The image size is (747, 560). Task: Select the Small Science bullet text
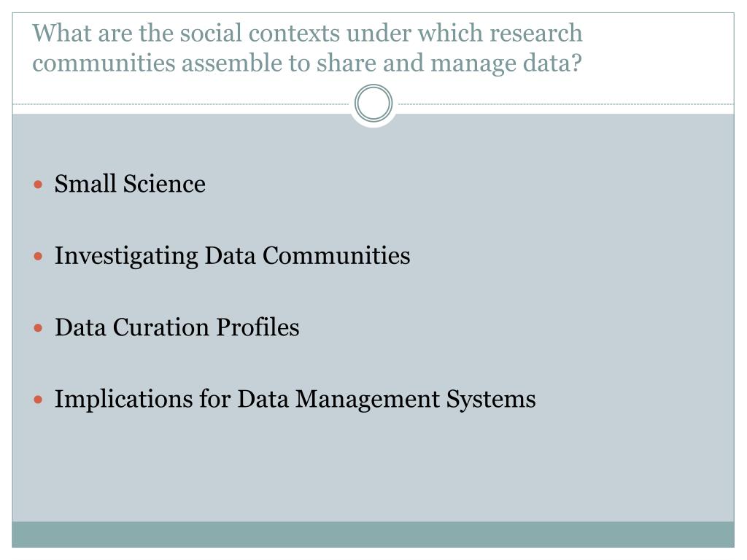point(130,184)
